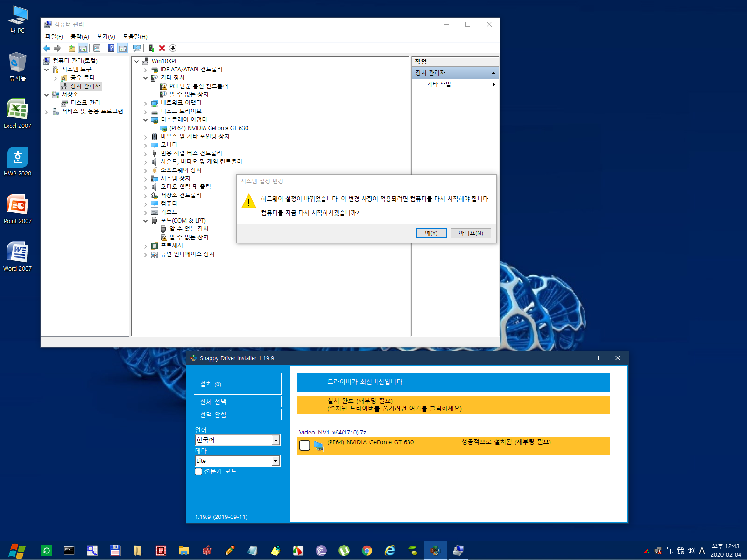Image resolution: width=747 pixels, height=560 pixels.
Task: Collapse the 기타 장치 node
Action: click(145, 78)
